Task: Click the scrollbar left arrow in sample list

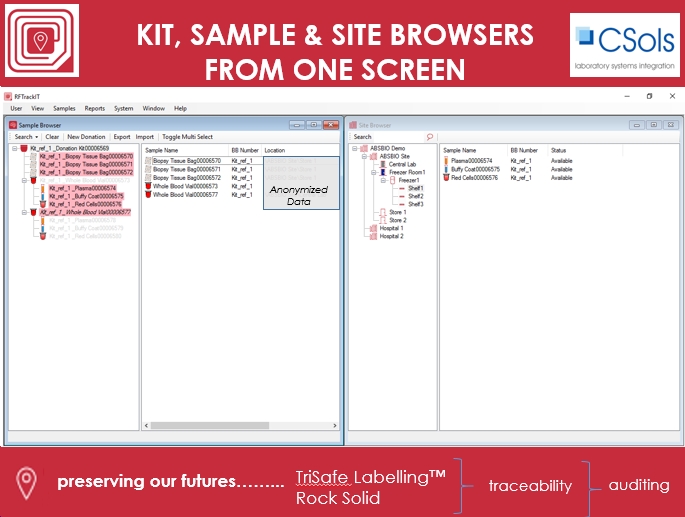Action: click(x=146, y=425)
